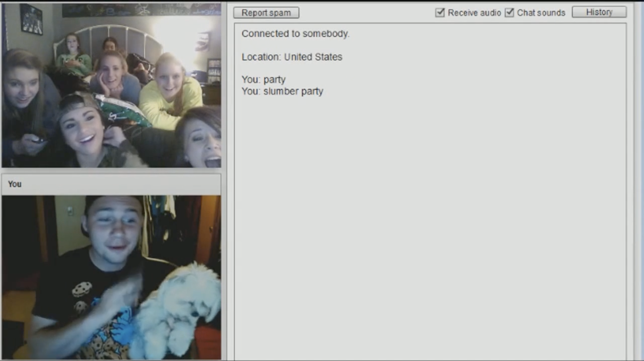Screen dimensions: 644x361
Task: Click the cookie graphic on your t-shirt
Action: pyautogui.click(x=82, y=289)
